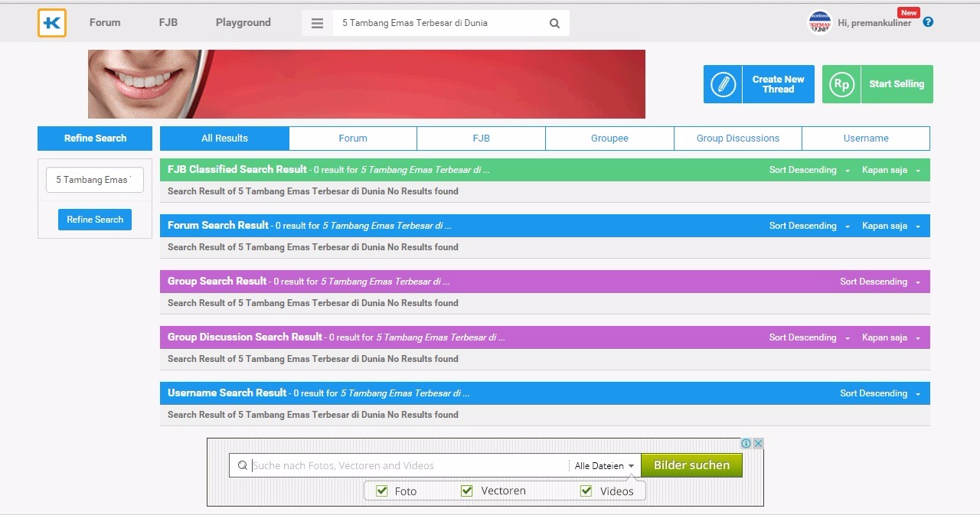Click the Bilder suchen button
The height and width of the screenshot is (515, 980).
pyautogui.click(x=691, y=464)
